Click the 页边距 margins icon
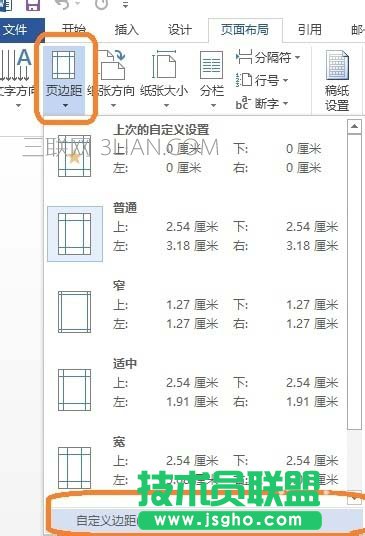The height and width of the screenshot is (536, 365). (64, 66)
